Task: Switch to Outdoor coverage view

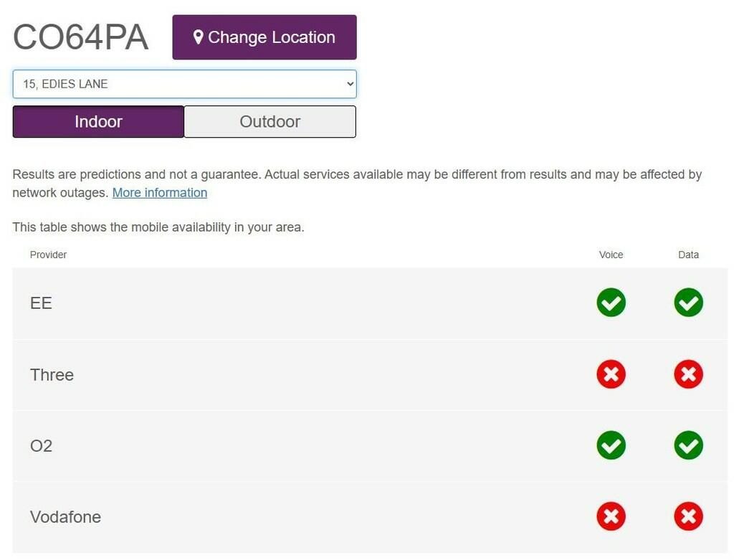Action: pyautogui.click(x=270, y=122)
